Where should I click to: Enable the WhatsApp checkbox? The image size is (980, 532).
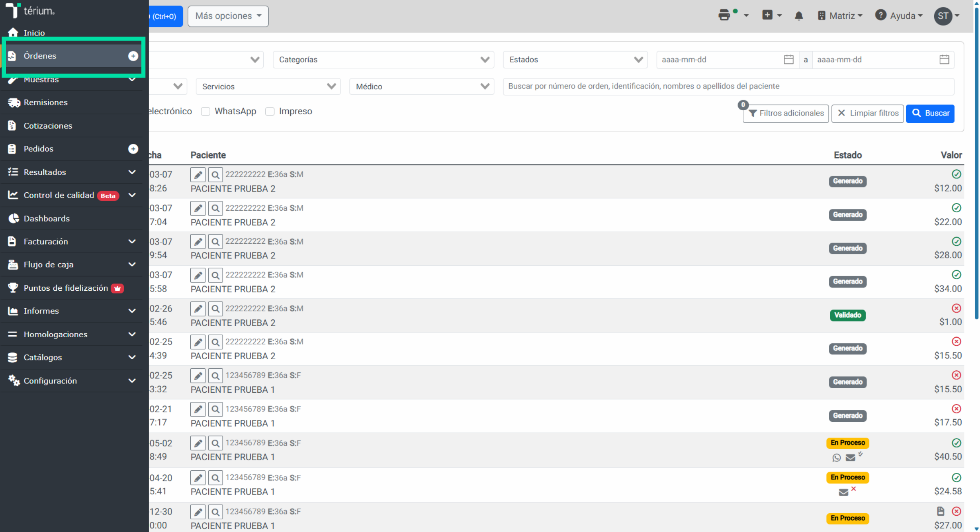point(206,111)
